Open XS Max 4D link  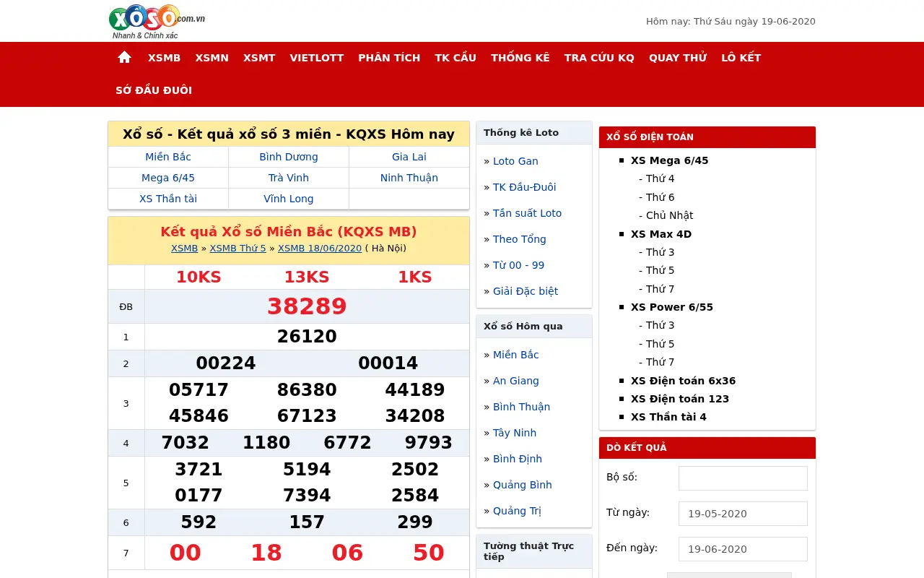661,234
